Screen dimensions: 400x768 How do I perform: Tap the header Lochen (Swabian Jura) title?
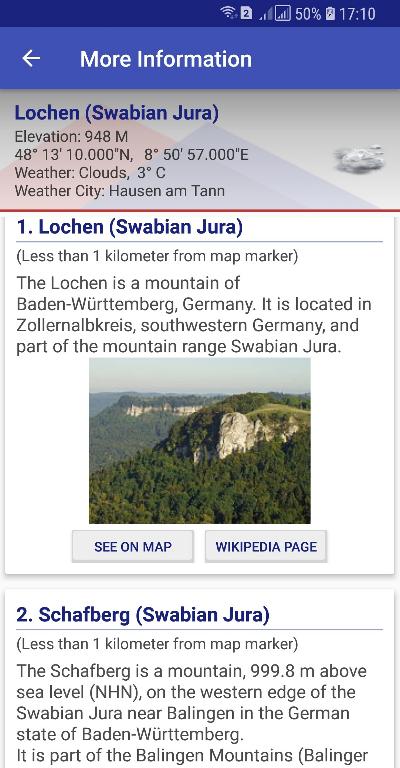click(x=117, y=113)
